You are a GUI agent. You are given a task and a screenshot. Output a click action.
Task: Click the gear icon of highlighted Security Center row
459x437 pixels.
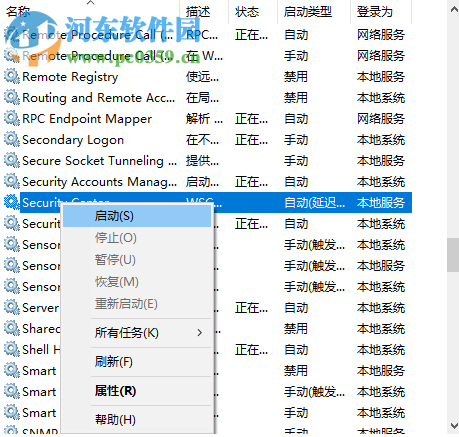[12, 202]
